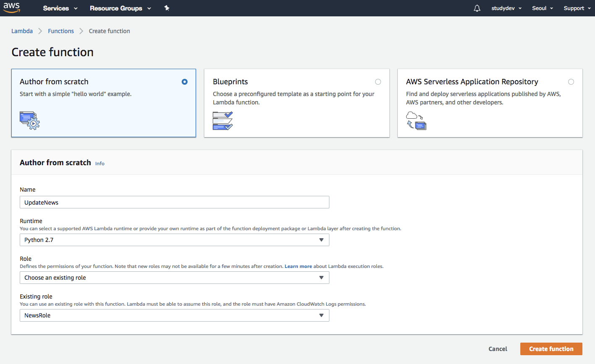Open the Support menu
The image size is (595, 364).
coord(577,8)
